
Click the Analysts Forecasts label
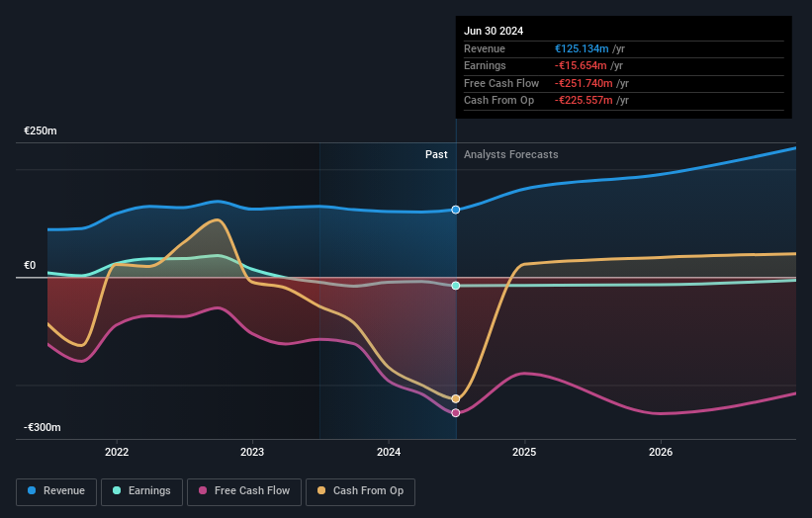(511, 155)
